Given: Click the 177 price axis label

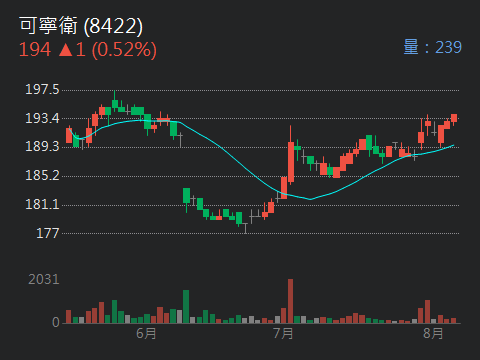Looking at the screenshot, I should pos(48,233).
